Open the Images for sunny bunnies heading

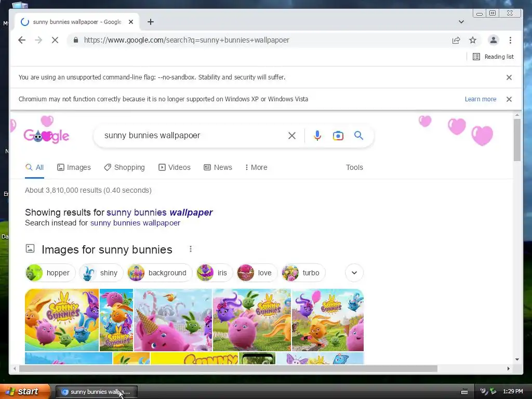coord(107,250)
